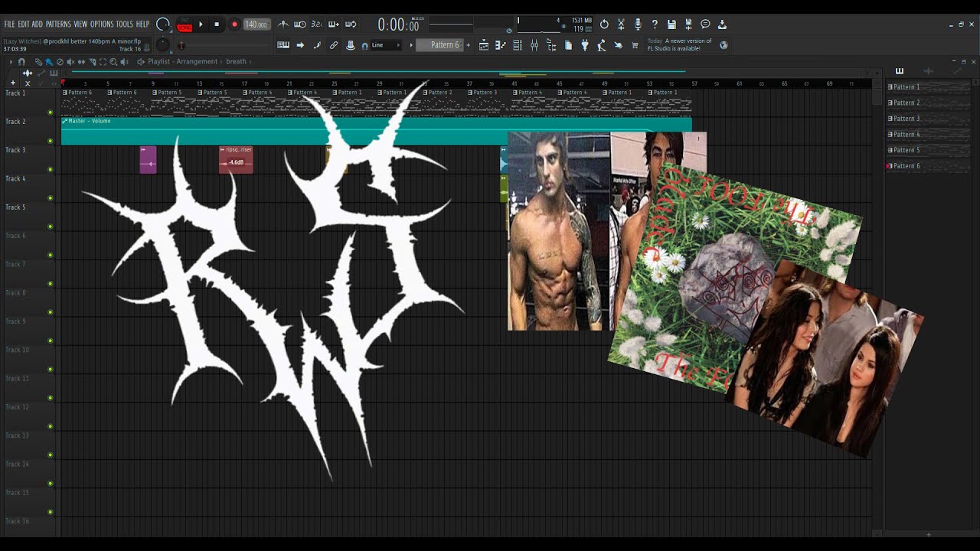The height and width of the screenshot is (551, 980).
Task: Click the arrow before the Pattern 6 selector
Action: [x=411, y=45]
